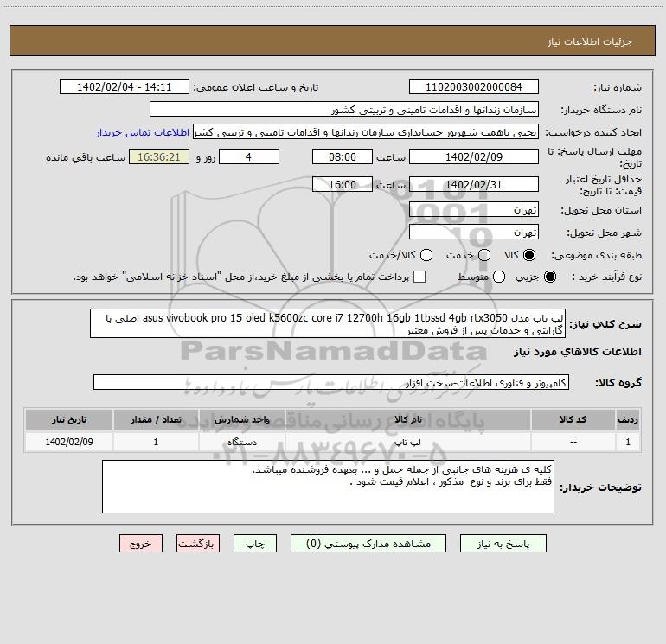
Task: Click the نوع فرآیند خرید label
Action: coord(606,277)
